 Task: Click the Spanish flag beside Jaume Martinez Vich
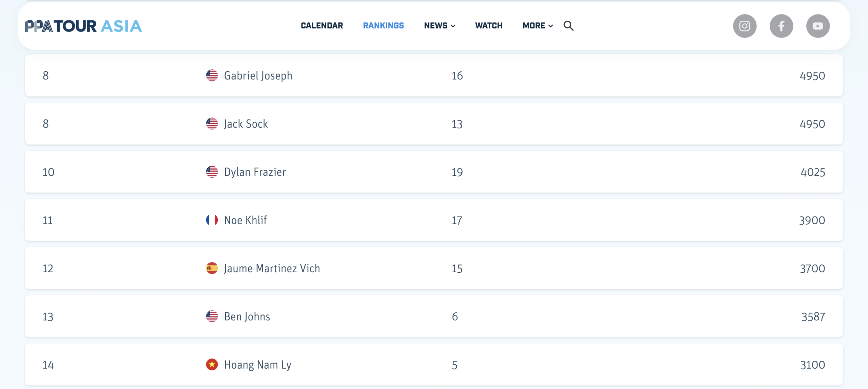point(212,268)
